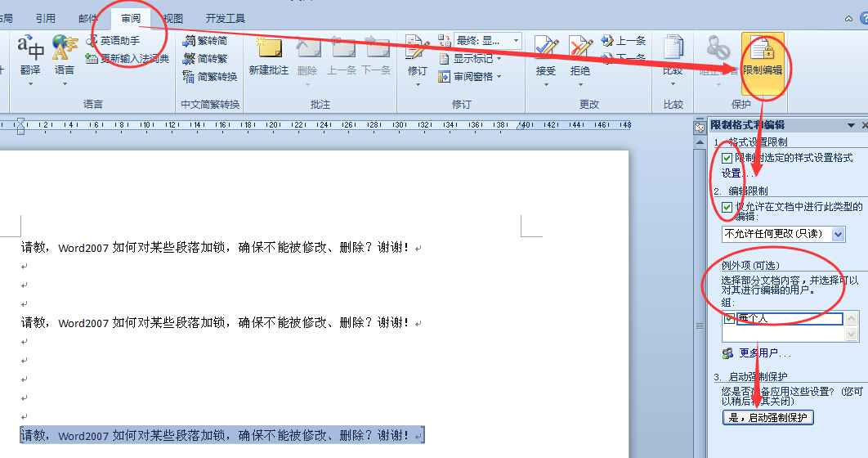
Task: Click the document scrollbar up arrow
Action: [x=700, y=142]
